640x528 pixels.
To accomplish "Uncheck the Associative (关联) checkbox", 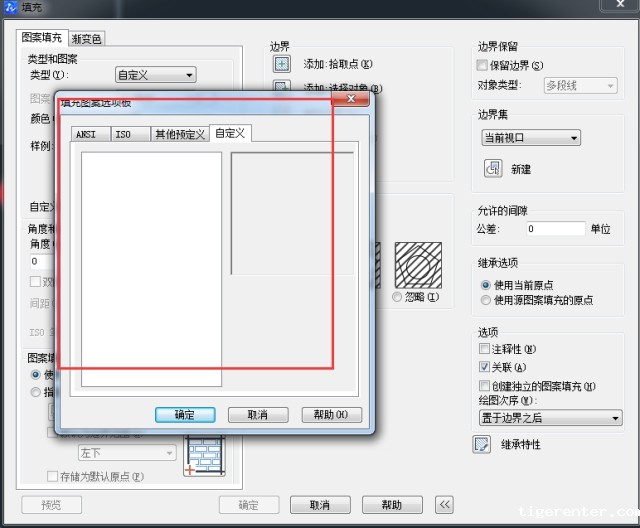I will click(x=485, y=367).
